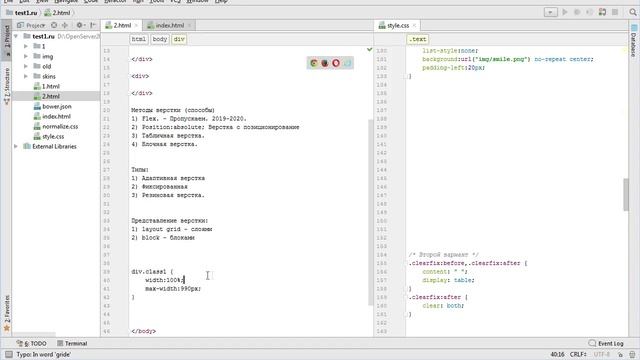Click test1.ru in the navigation bar
Image resolution: width=640 pixels, height=360 pixels.
[22, 13]
